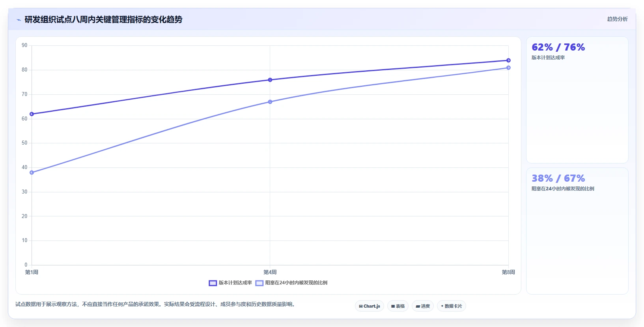Toggle the 版本计划达成率 legend entry
The height and width of the screenshot is (327, 644).
(x=230, y=283)
